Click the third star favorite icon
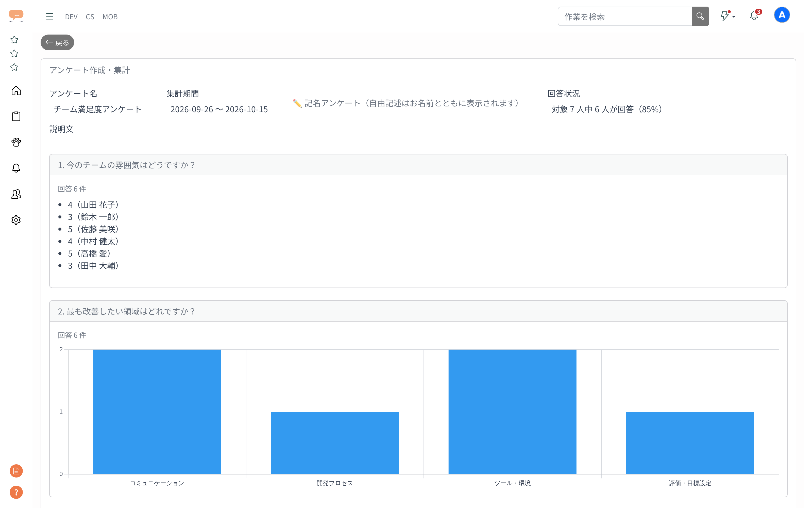Image resolution: width=812 pixels, height=508 pixels. click(14, 67)
